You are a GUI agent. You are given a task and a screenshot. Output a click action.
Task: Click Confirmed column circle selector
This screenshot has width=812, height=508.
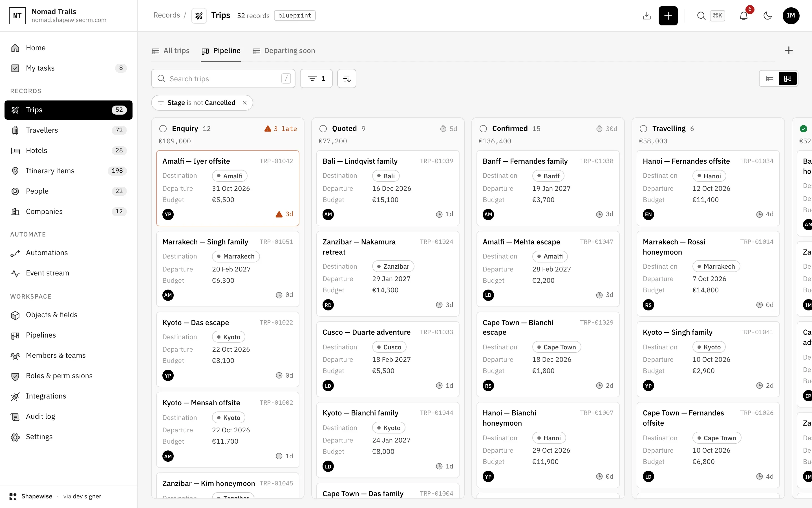[x=483, y=129]
